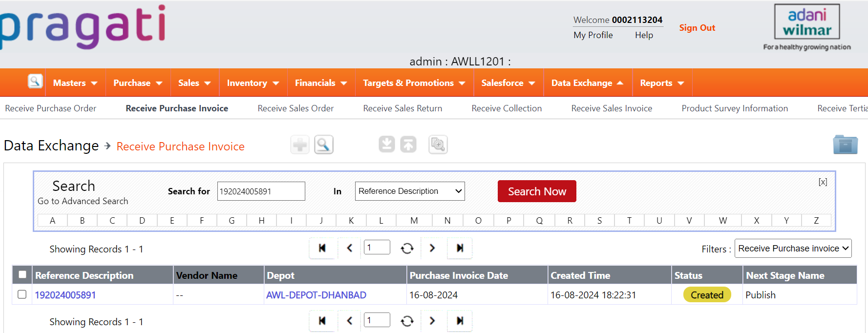Click the upper page number field

point(377,248)
